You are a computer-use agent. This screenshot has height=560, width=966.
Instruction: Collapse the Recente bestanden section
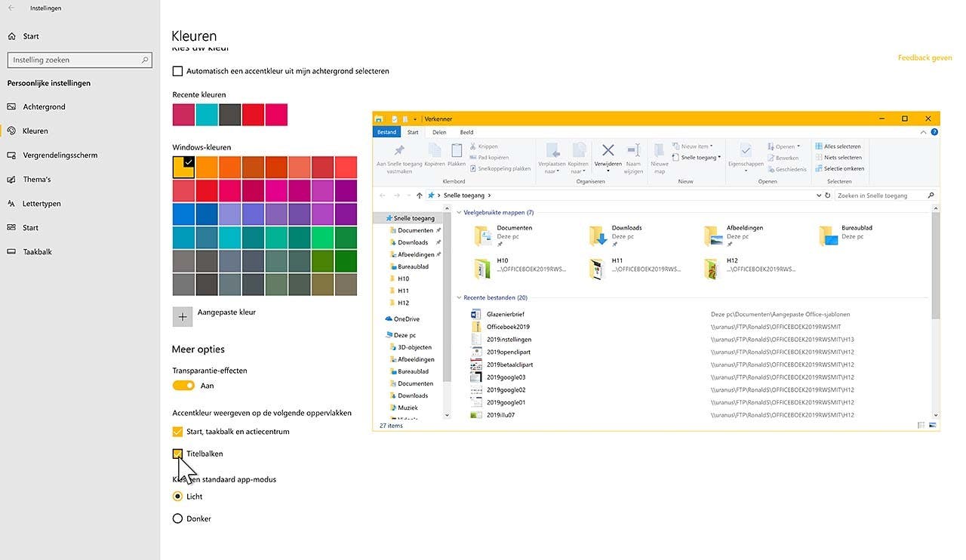[458, 297]
